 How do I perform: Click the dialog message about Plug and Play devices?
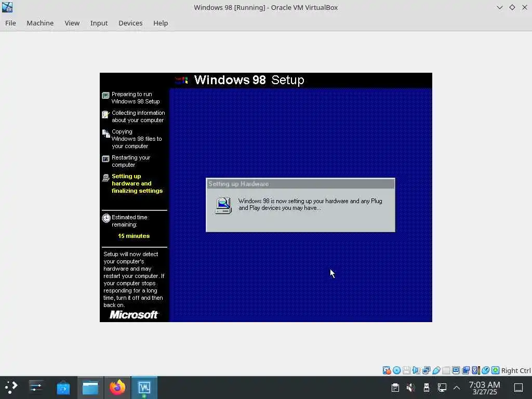tap(310, 204)
